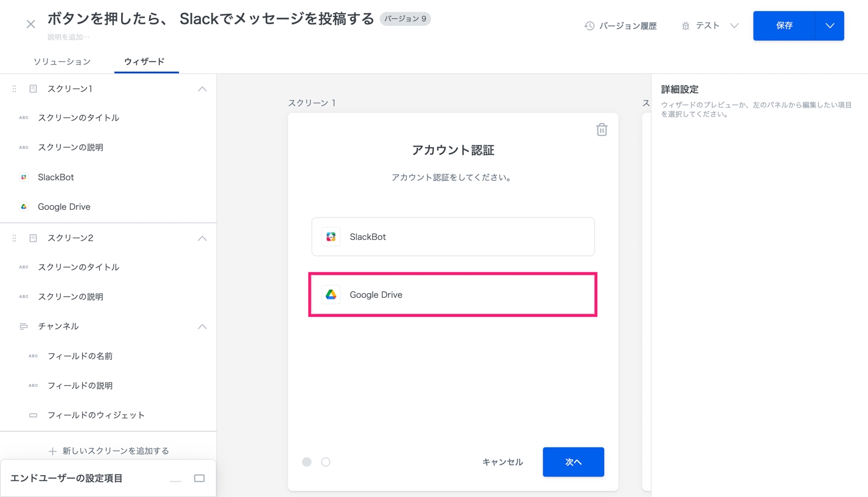868x497 pixels.
Task: Click the version history clock icon
Action: click(x=589, y=26)
